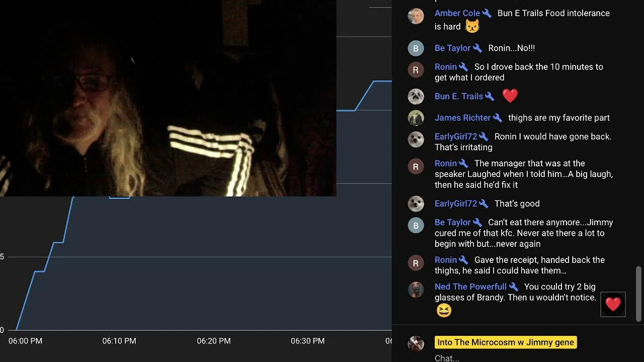The height and width of the screenshot is (362, 644).
Task: Select the Ned The Powerfull username
Action: click(471, 287)
